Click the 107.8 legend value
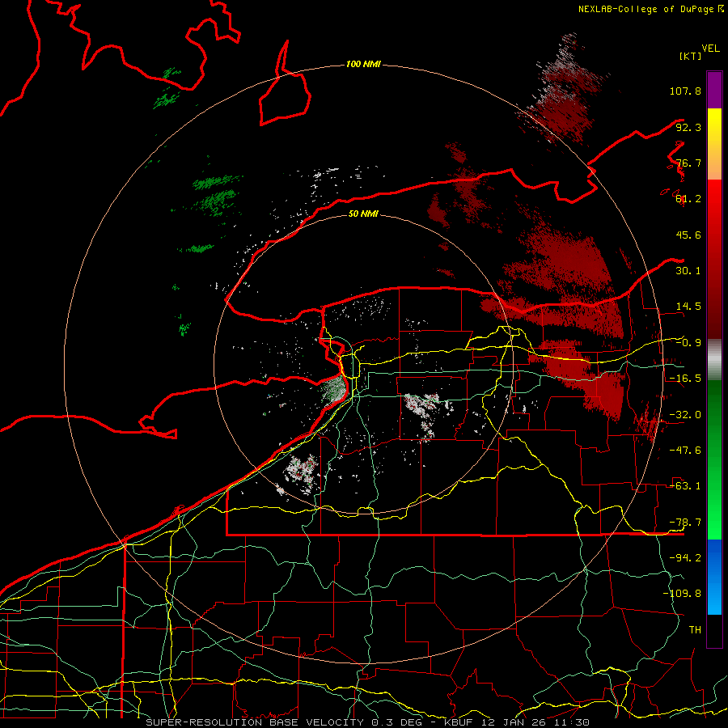This screenshot has width=728, height=728. (x=685, y=91)
